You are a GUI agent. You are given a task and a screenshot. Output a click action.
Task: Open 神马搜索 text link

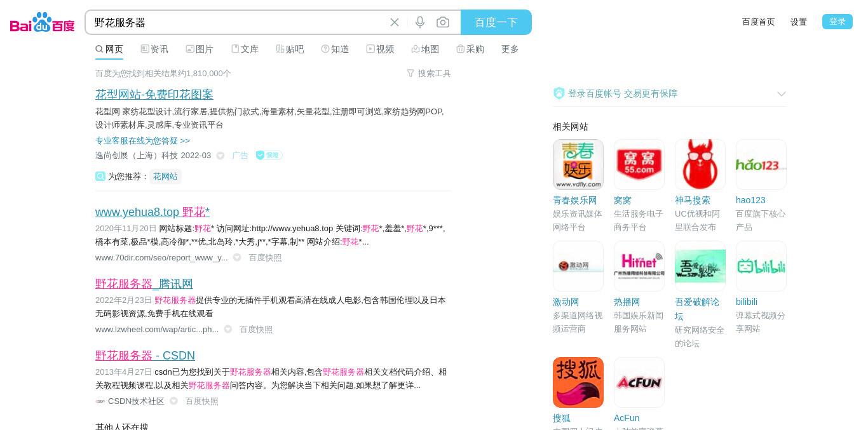pos(693,200)
